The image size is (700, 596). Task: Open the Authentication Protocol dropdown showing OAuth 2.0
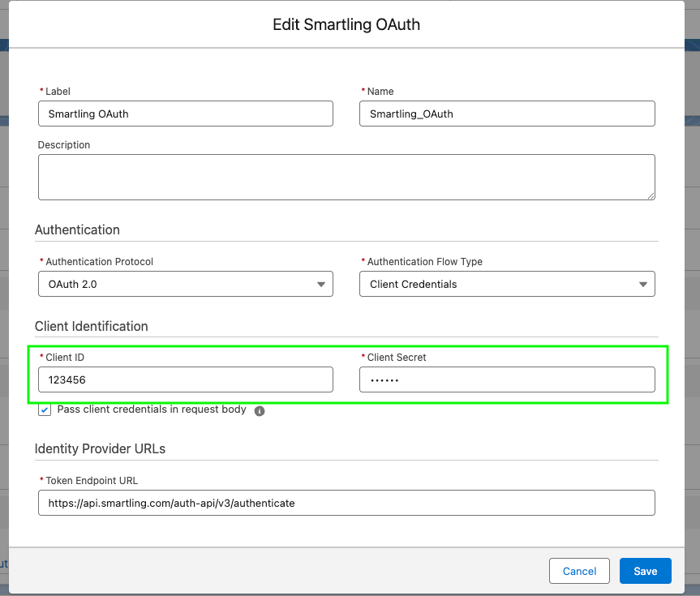(185, 284)
